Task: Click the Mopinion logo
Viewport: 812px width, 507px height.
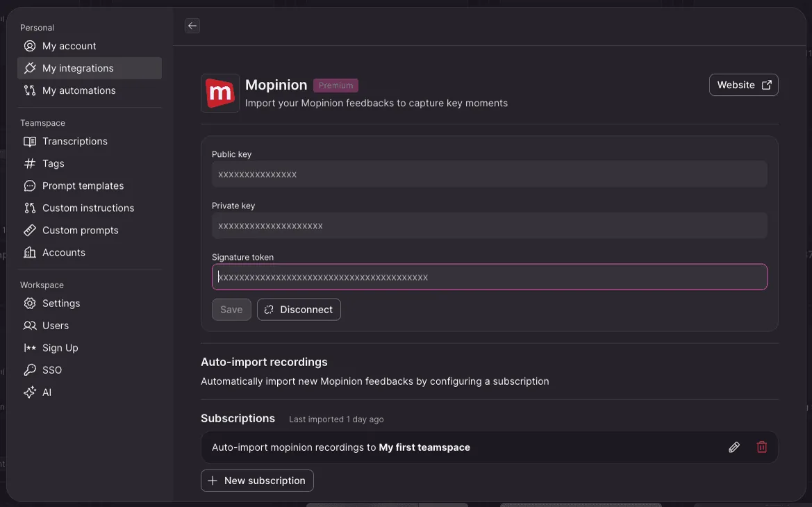Action: click(220, 93)
